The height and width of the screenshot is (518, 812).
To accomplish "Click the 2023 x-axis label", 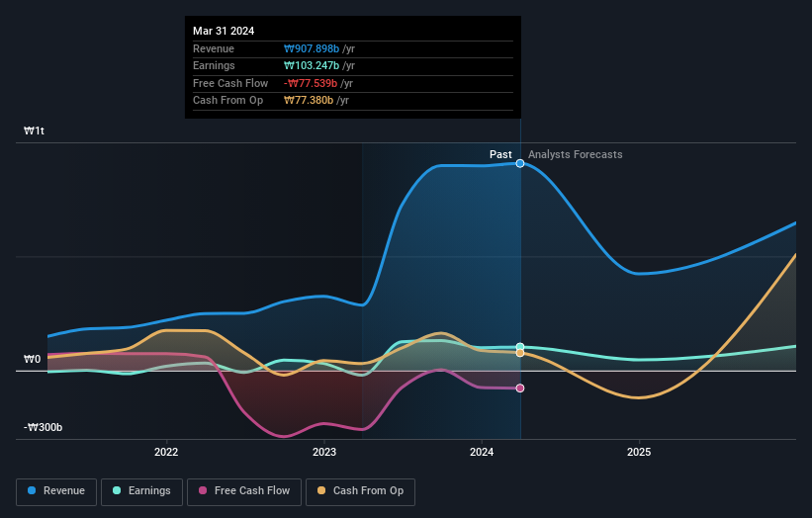I will pos(324,452).
